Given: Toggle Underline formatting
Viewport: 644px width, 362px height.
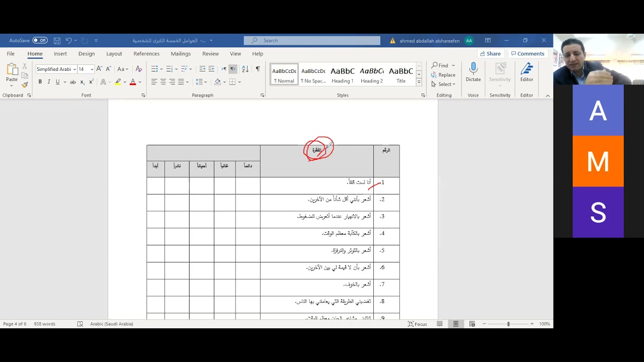Looking at the screenshot, I should tap(58, 82).
